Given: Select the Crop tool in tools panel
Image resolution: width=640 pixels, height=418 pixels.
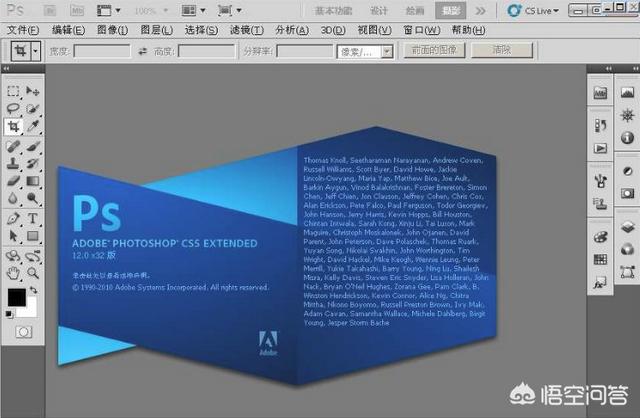Looking at the screenshot, I should click(13, 127).
